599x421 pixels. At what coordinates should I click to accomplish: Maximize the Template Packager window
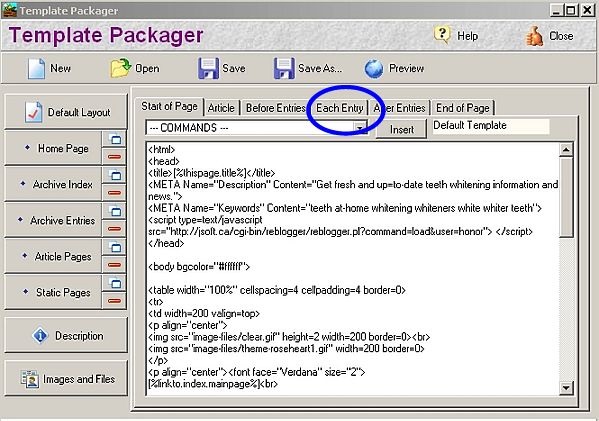571,10
